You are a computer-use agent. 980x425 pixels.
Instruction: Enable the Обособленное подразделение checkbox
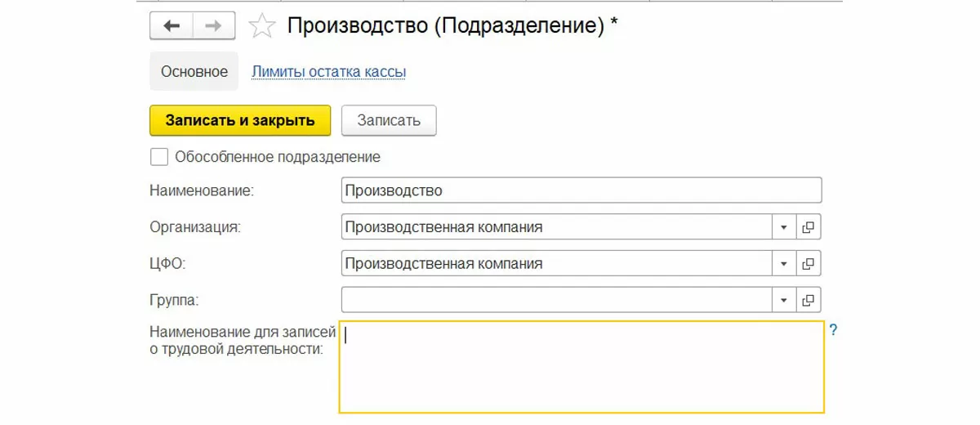tap(159, 157)
